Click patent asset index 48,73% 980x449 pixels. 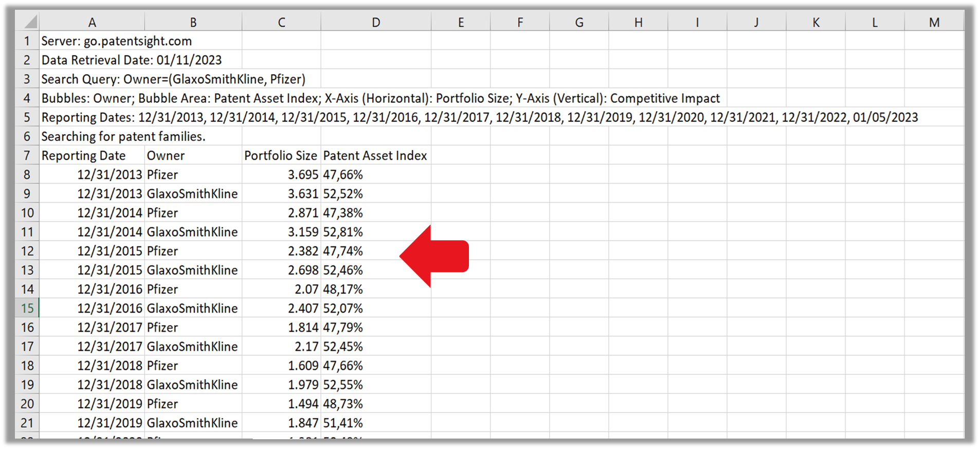pos(376,404)
